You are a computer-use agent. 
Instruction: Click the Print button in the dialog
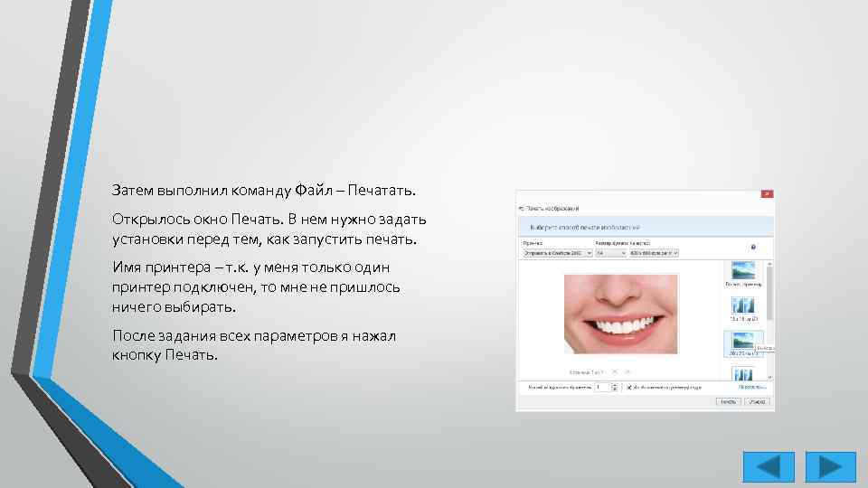click(x=728, y=401)
